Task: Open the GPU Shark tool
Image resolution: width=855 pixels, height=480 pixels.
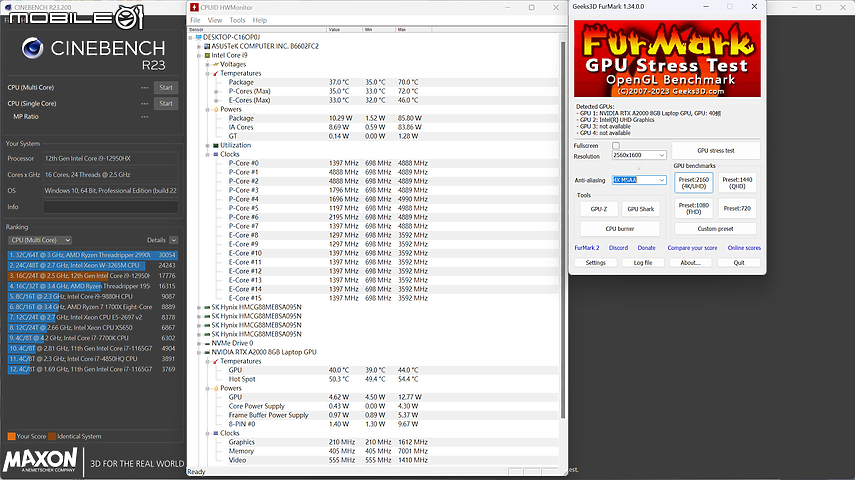Action: [x=641, y=209]
